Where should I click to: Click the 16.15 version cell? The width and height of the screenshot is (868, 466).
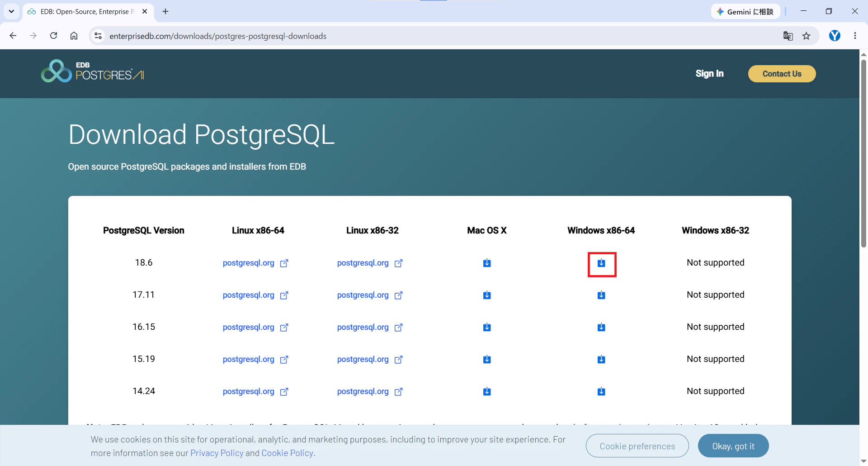[144, 327]
